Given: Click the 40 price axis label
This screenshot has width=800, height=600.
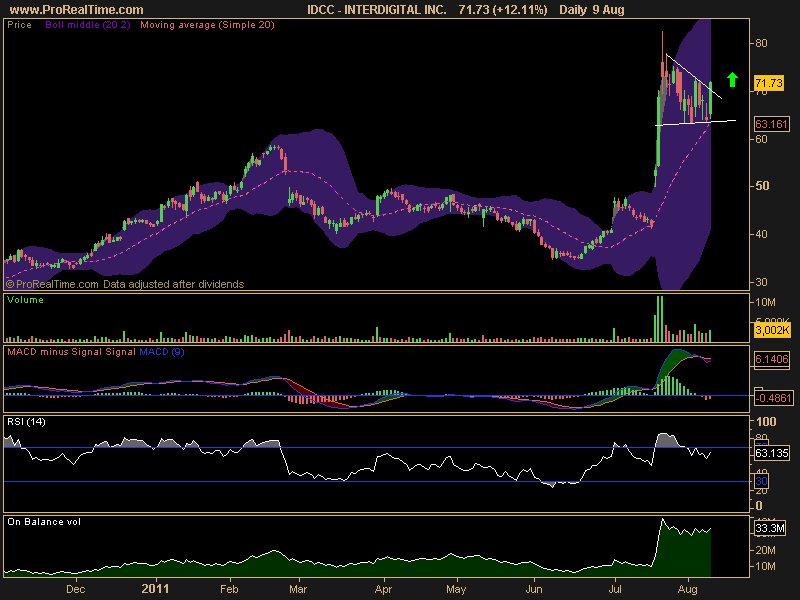Looking at the screenshot, I should [761, 234].
